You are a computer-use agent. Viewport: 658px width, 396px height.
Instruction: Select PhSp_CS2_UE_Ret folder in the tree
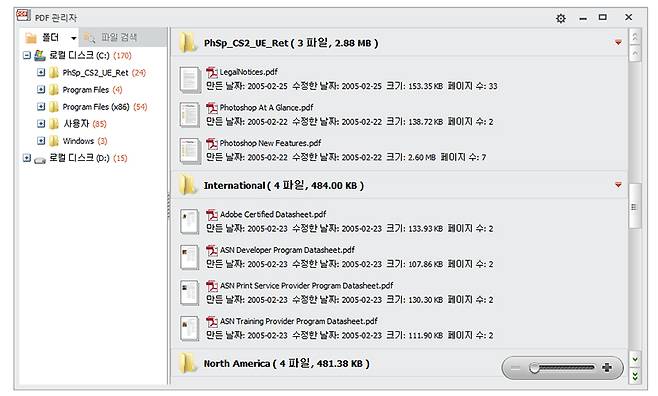point(104,73)
